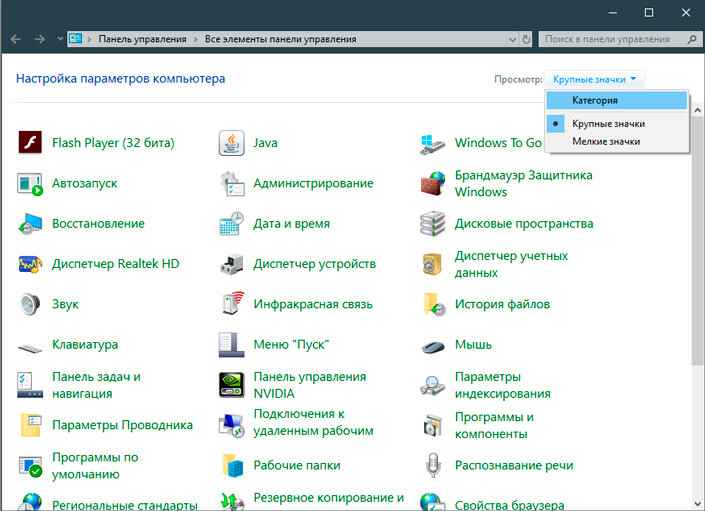
Task: Click the Администрирование gears icon
Action: coord(232,183)
